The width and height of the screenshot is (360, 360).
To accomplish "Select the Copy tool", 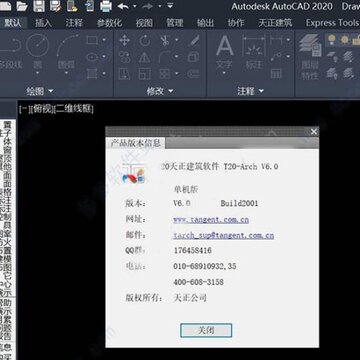I will coord(125,57).
